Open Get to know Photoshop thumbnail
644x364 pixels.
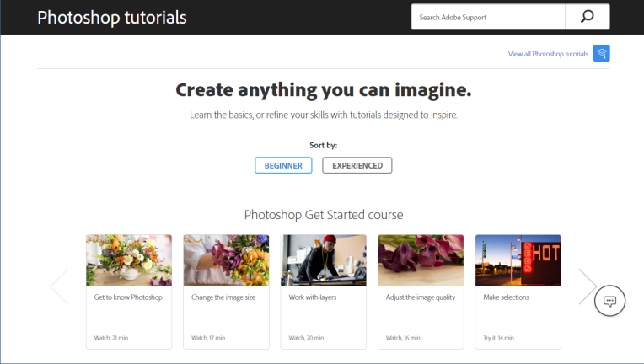(129, 260)
